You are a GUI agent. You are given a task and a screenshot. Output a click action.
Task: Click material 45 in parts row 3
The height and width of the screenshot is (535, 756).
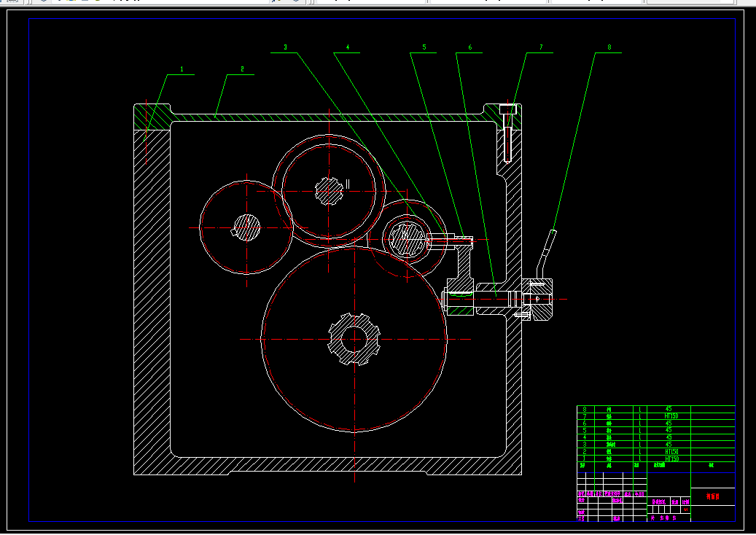[x=669, y=445]
